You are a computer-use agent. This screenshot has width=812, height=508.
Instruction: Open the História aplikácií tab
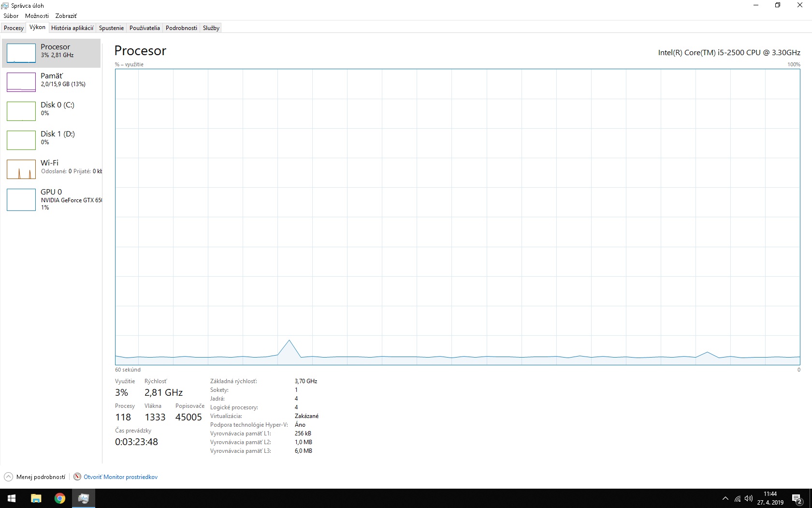[x=72, y=28]
